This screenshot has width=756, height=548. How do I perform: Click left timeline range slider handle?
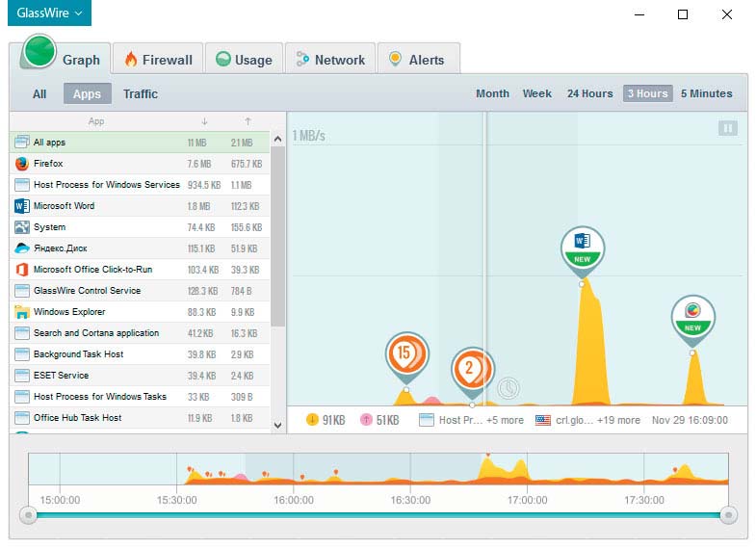coord(29,515)
